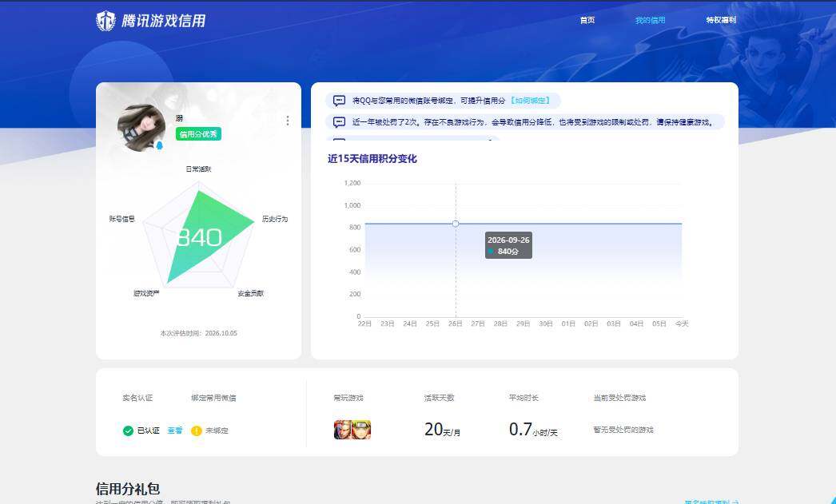Click the 腾讯游戏信用 title text
836x504 pixels.
[x=163, y=21]
